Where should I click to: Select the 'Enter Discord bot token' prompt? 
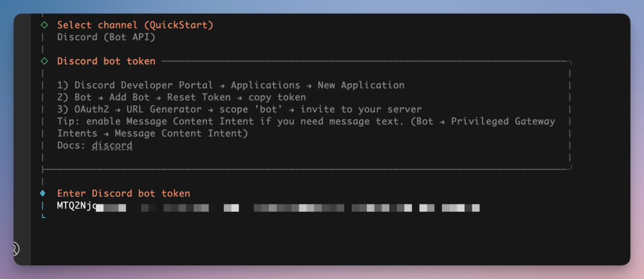[123, 193]
